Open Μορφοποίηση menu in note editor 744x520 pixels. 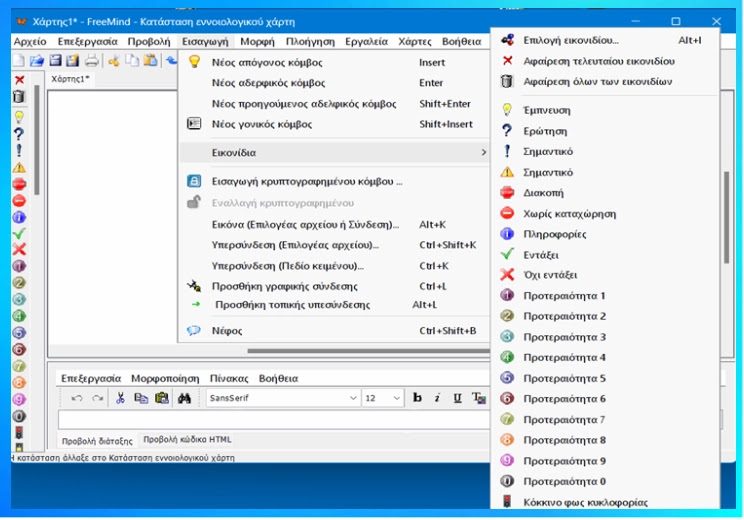click(165, 378)
